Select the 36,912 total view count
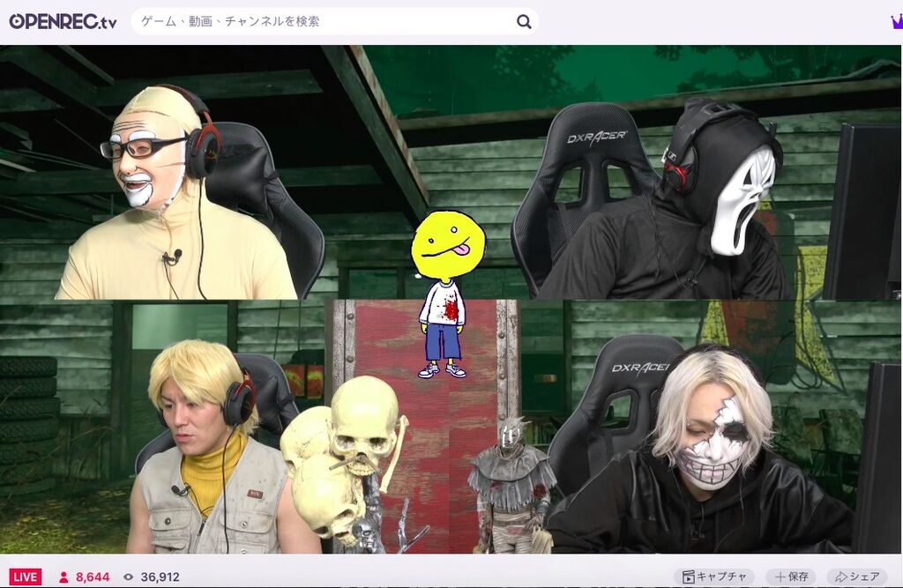Viewport: 903px width, 588px height. tap(160, 577)
